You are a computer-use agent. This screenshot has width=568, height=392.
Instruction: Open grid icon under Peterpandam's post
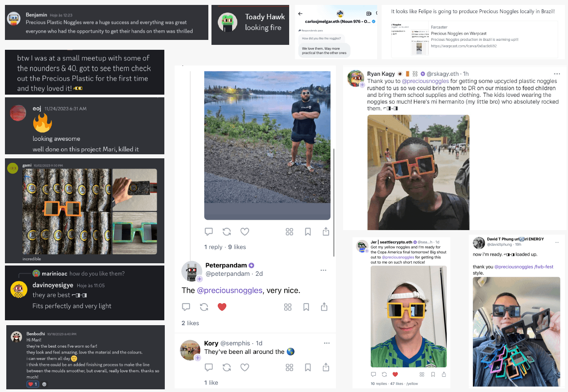click(289, 307)
